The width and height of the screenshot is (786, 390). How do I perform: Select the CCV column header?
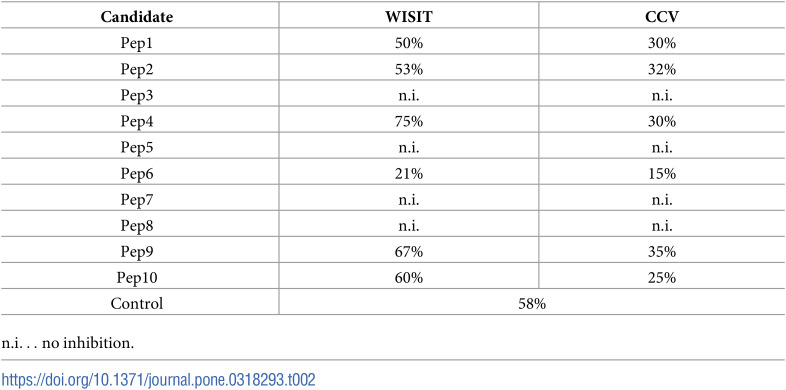click(x=662, y=17)
